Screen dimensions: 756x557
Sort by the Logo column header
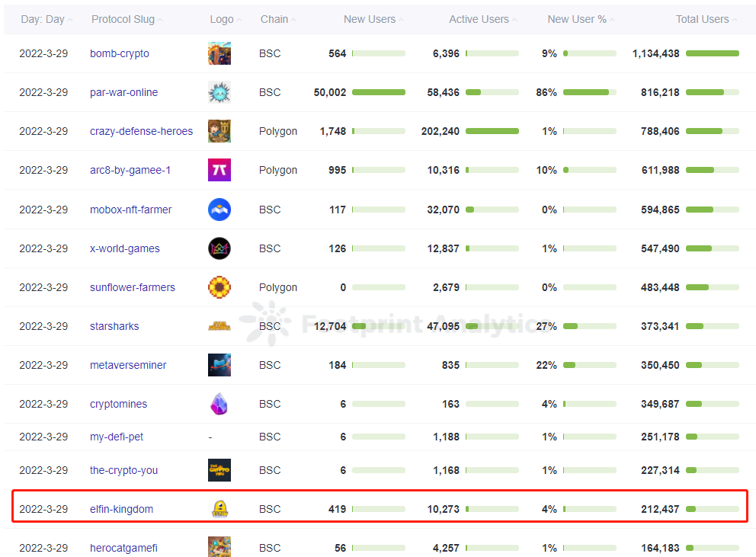point(226,19)
